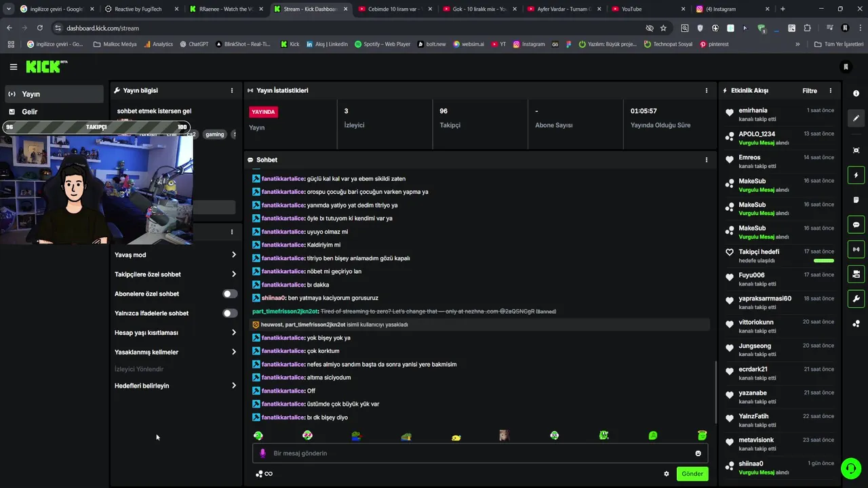Toggle the stream preview sidebar icon

pos(856,274)
